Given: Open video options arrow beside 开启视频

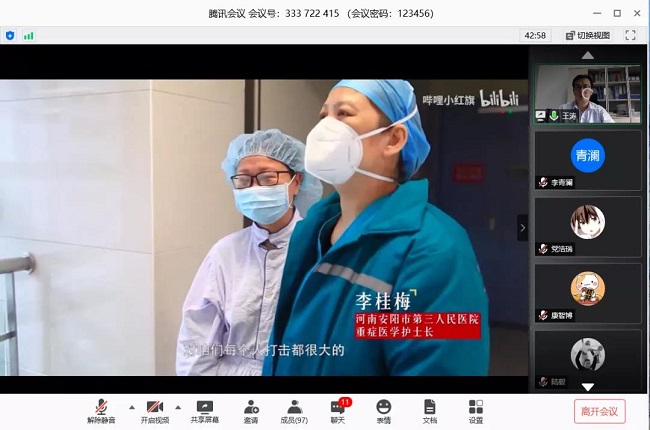Looking at the screenshot, I should click(x=178, y=406).
